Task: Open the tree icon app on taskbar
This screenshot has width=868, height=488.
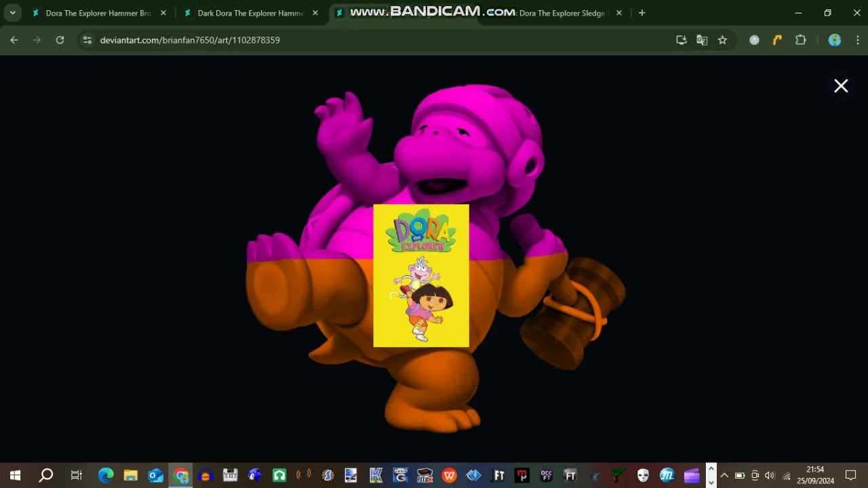Action: (618, 475)
